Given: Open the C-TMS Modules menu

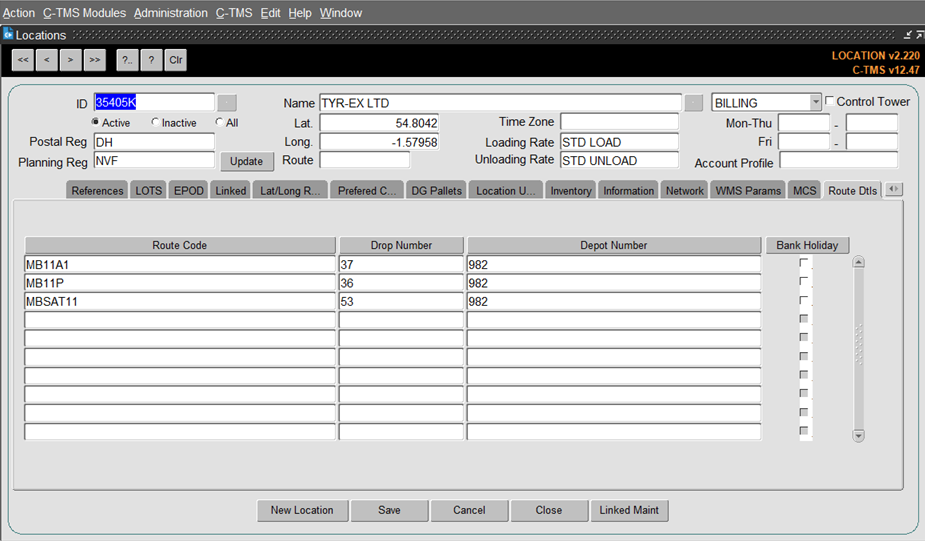Looking at the screenshot, I should 84,13.
